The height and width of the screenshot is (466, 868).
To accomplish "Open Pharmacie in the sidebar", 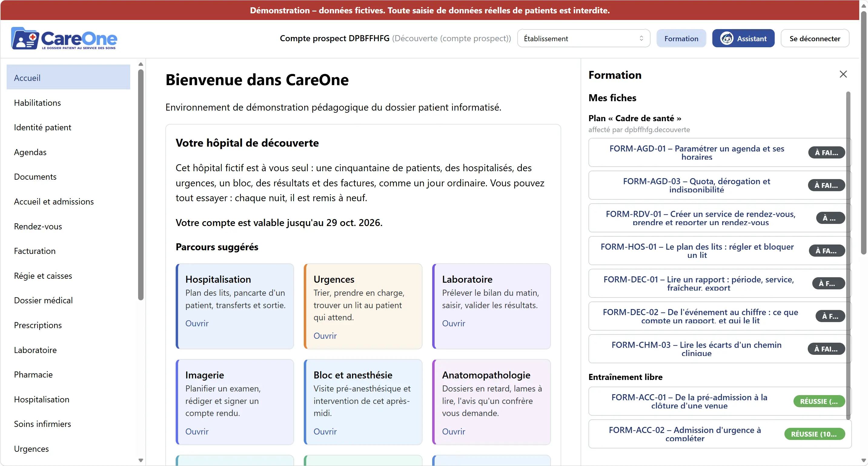I will click(68, 374).
